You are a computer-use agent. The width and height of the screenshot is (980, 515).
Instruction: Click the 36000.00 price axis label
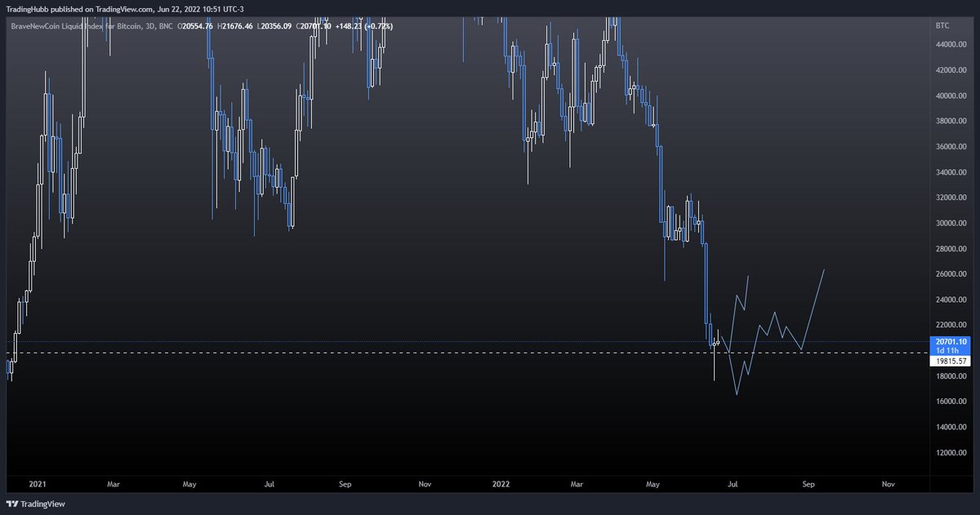tap(951, 147)
